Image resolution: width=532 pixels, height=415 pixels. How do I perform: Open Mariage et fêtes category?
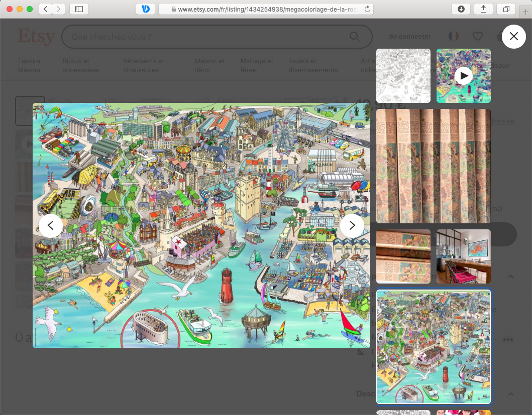257,65
